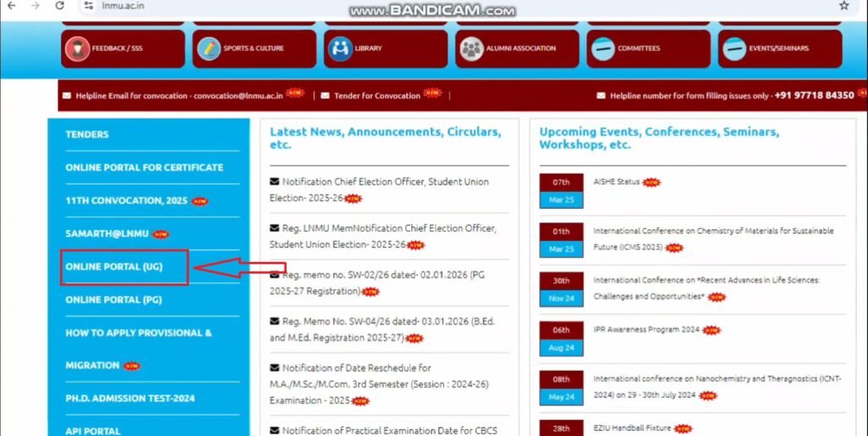Image resolution: width=868 pixels, height=436 pixels.
Task: Open Reg. memo no. SW-02/26 PG Registration news
Action: click(x=377, y=282)
